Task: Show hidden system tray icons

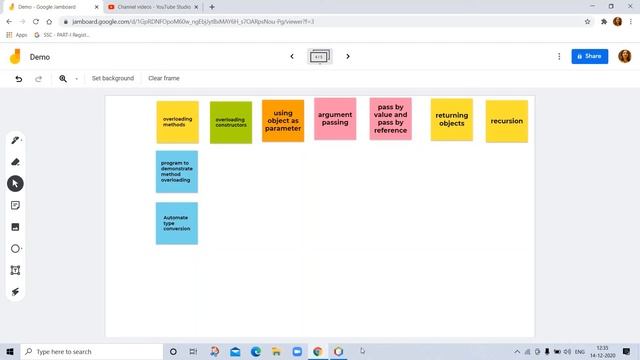Action: [x=517, y=351]
